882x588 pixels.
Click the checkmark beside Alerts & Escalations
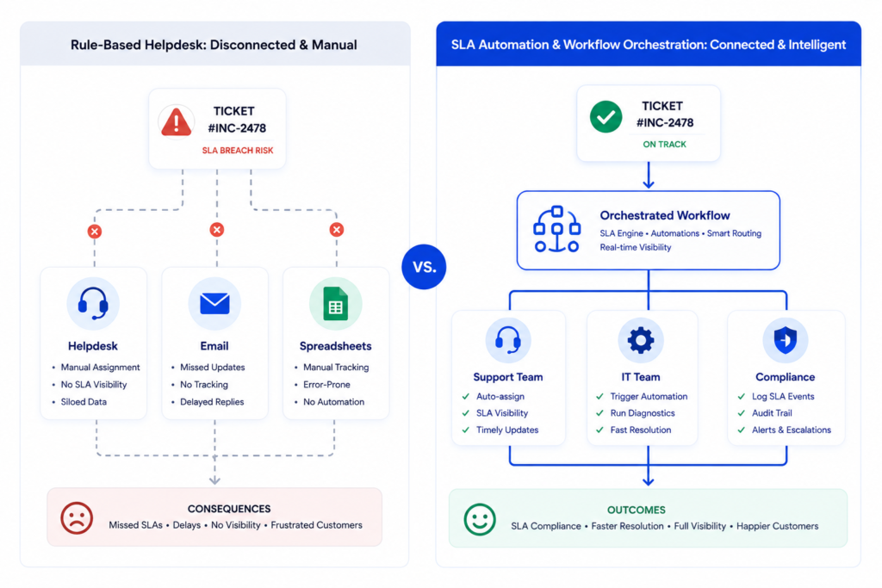click(742, 430)
